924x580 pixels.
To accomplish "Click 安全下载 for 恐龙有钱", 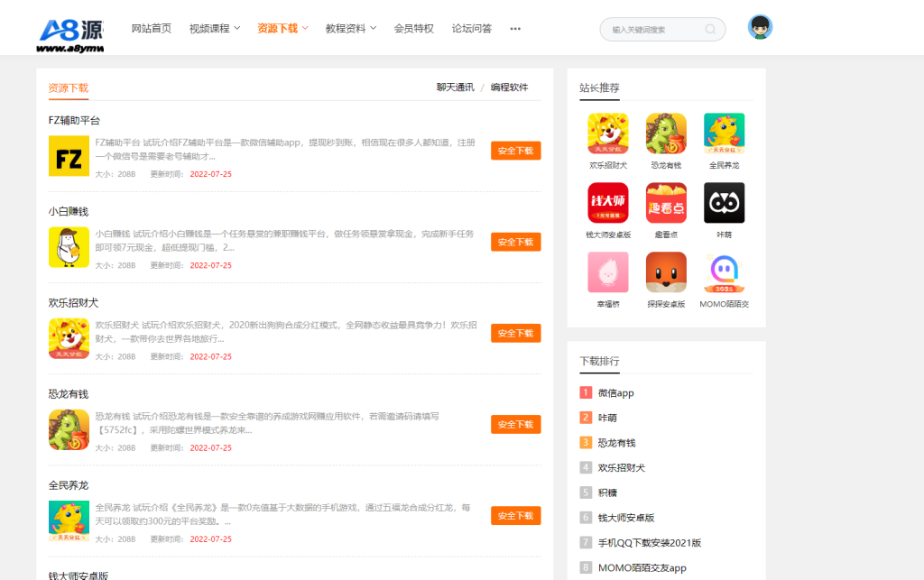I will (x=515, y=425).
